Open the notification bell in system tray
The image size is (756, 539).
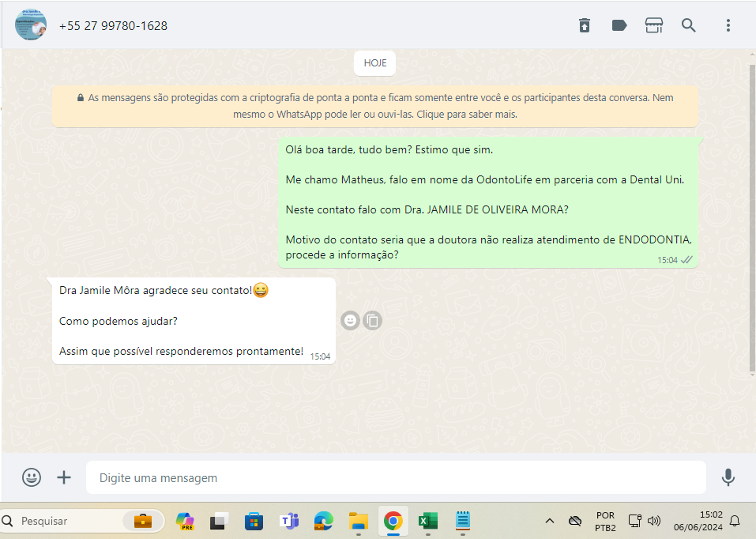735,521
